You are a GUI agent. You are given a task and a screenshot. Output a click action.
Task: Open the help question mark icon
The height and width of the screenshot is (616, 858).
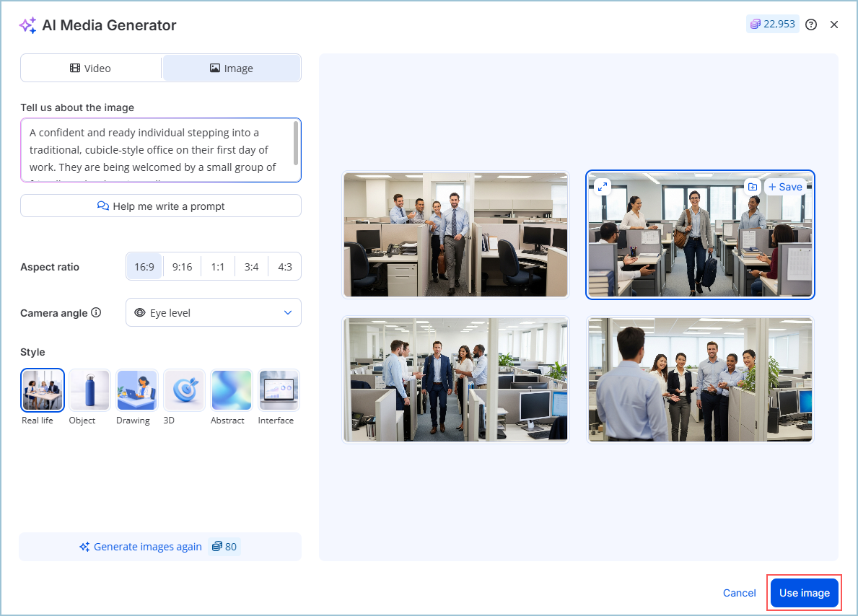tap(811, 25)
